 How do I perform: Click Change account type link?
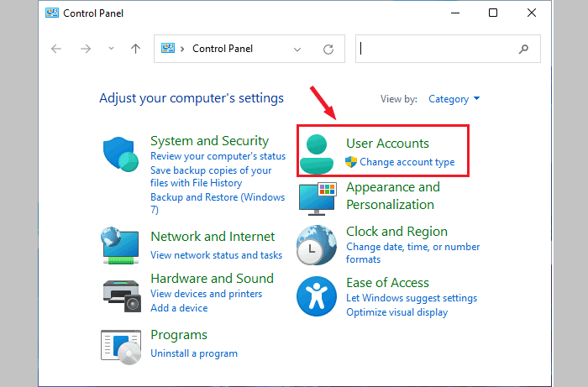pos(407,162)
